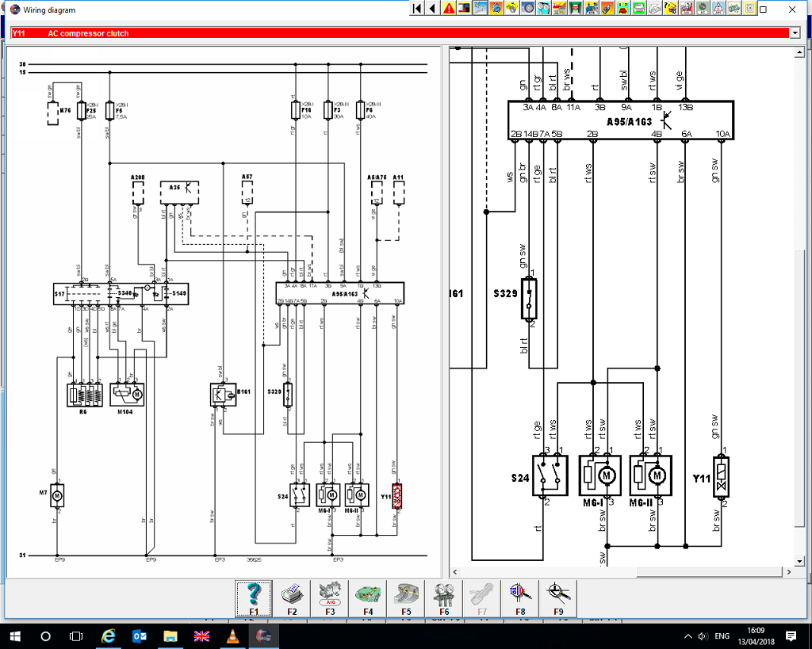Open the F3 A/C component view

click(330, 598)
